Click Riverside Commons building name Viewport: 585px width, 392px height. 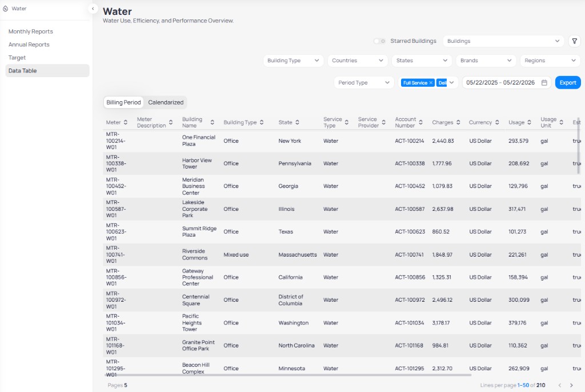[195, 255]
